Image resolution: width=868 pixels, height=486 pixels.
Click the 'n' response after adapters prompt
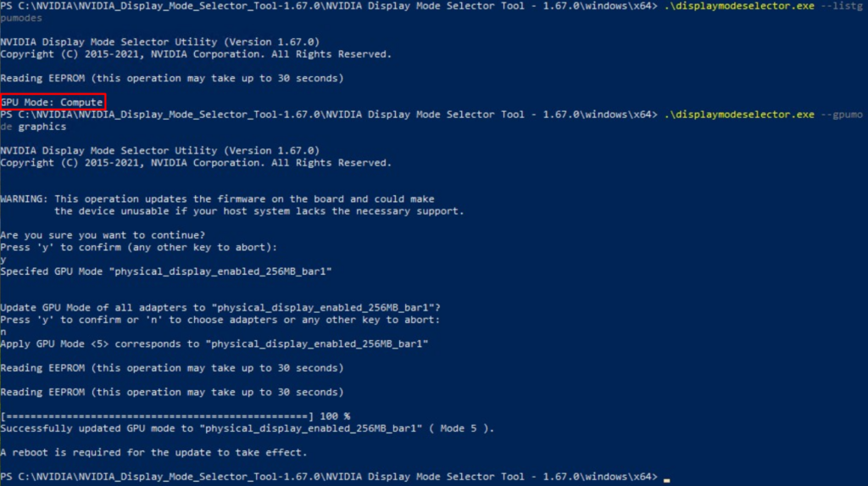pos(3,332)
